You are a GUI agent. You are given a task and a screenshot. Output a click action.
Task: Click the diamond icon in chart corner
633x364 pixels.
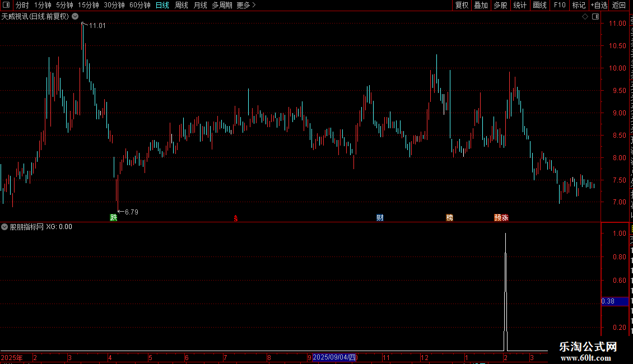click(585, 17)
